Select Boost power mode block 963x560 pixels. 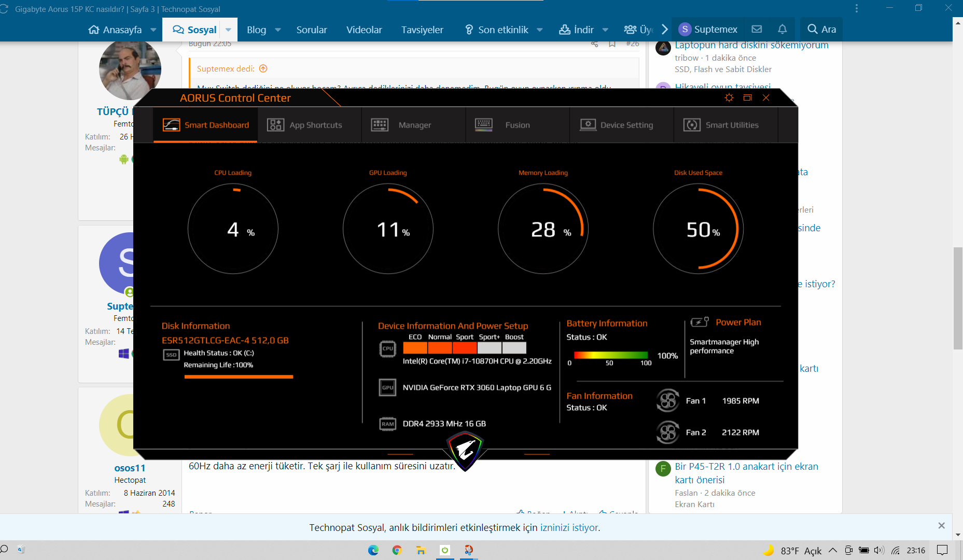click(514, 348)
